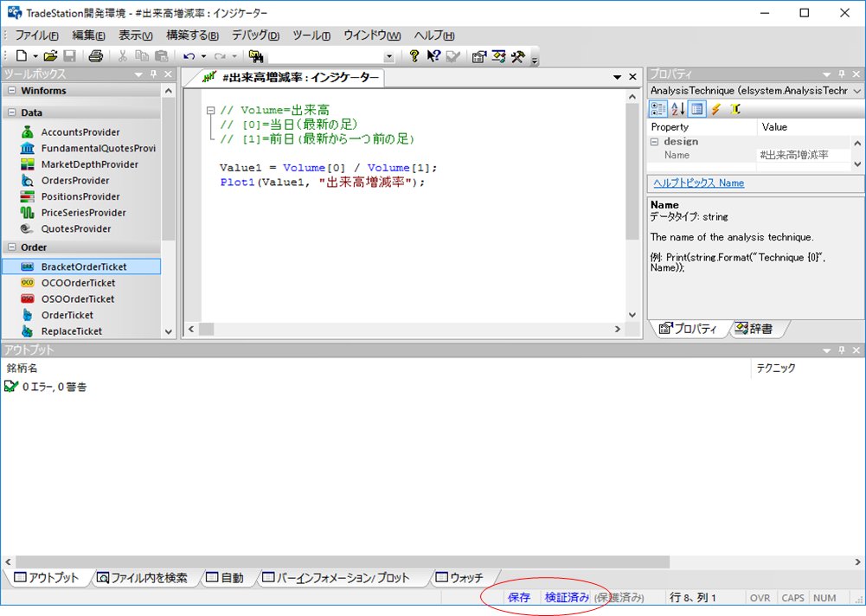Switch to the 辞書 tab
This screenshot has width=866, height=616.
(x=755, y=328)
